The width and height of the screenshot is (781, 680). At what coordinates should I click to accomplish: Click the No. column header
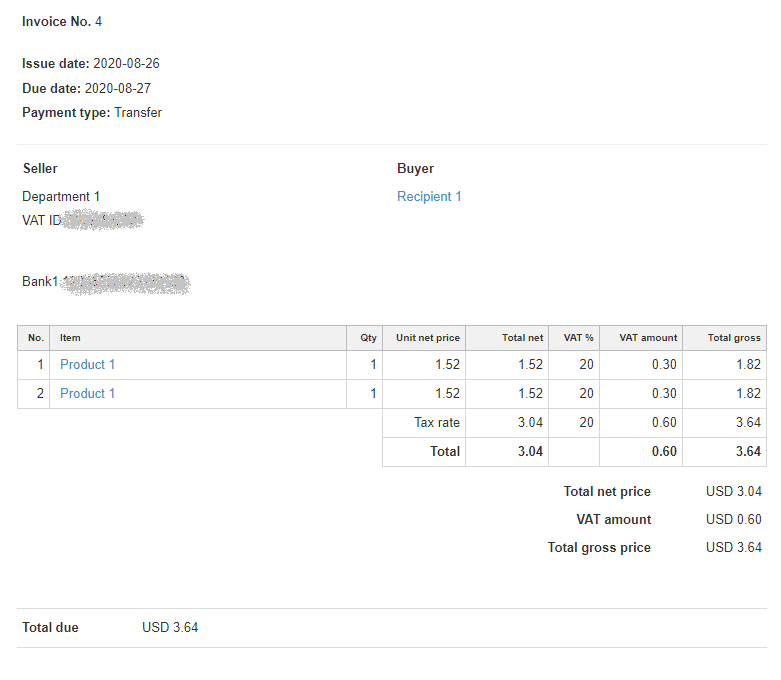pos(35,338)
